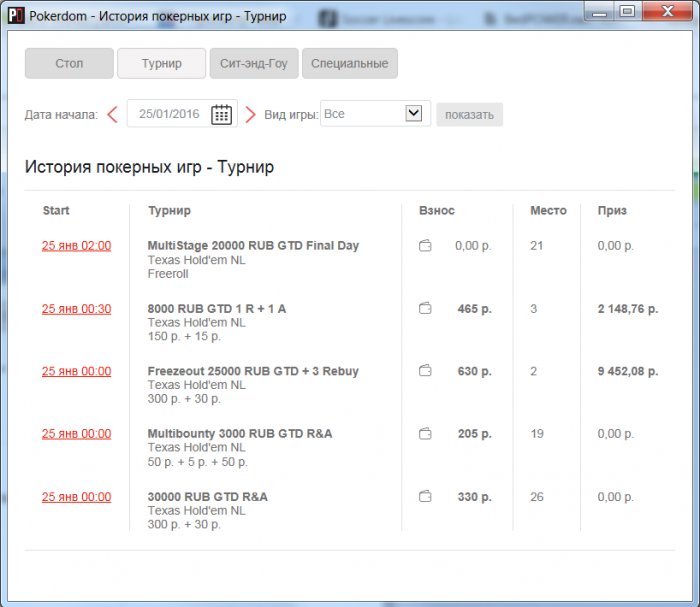Viewport: 700px width, 607px height.
Task: Click the 630 р. buy-in amount
Action: (474, 371)
